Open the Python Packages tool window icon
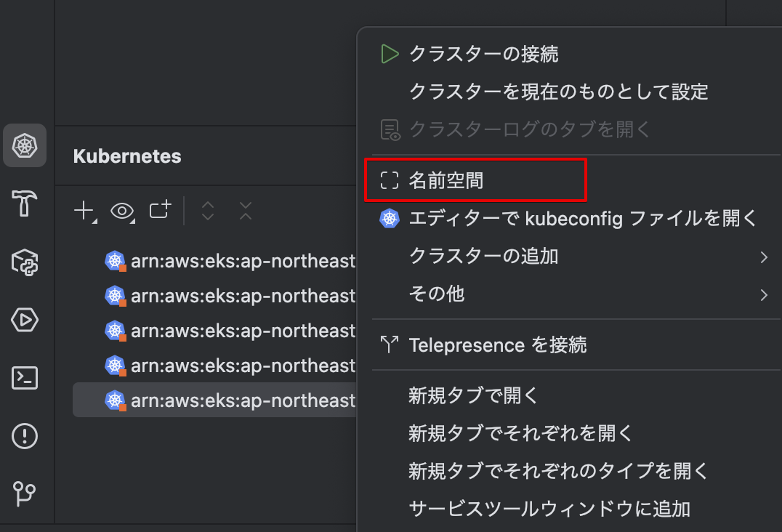The width and height of the screenshot is (782, 532). 25,262
